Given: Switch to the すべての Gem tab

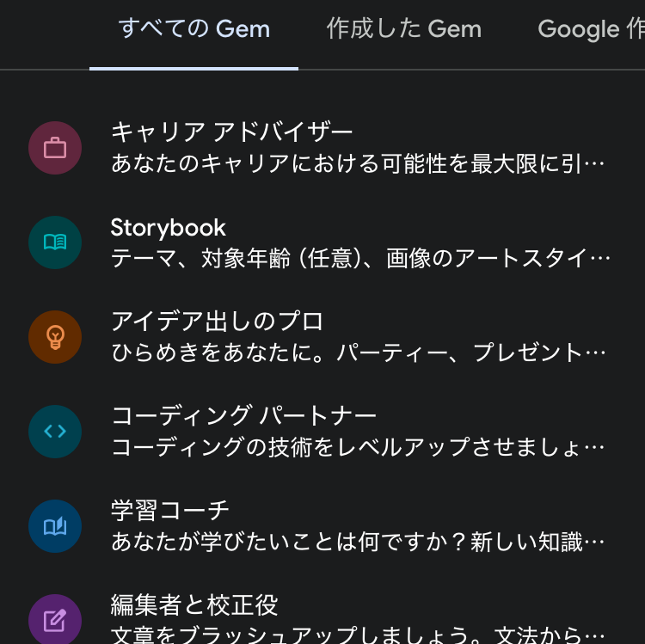Looking at the screenshot, I should click(x=194, y=29).
